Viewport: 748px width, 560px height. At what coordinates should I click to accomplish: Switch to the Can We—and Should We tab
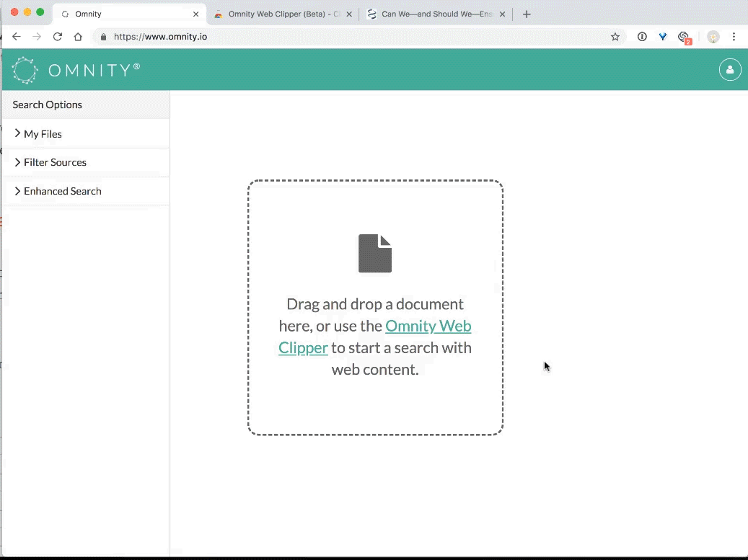pos(436,14)
